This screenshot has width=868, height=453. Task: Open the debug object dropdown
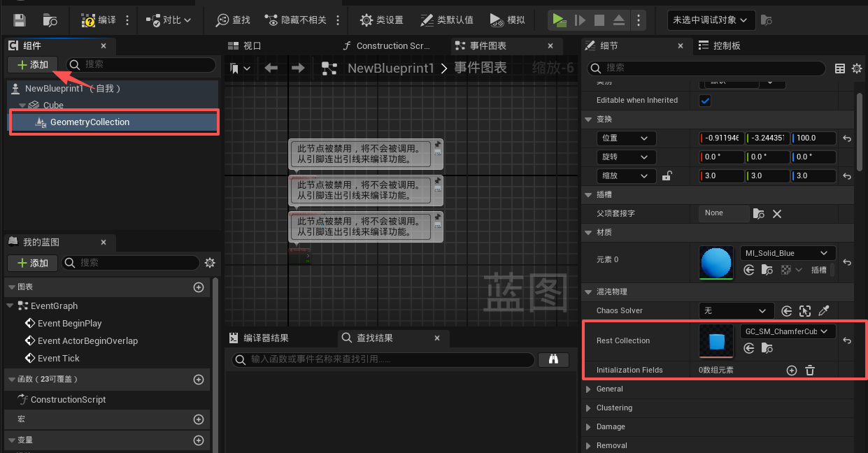click(711, 20)
